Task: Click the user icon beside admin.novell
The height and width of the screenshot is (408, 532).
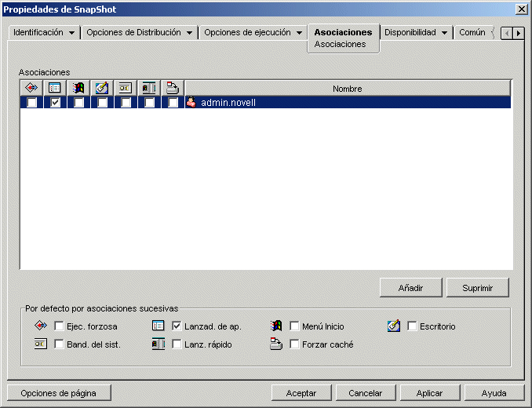Action: (191, 102)
